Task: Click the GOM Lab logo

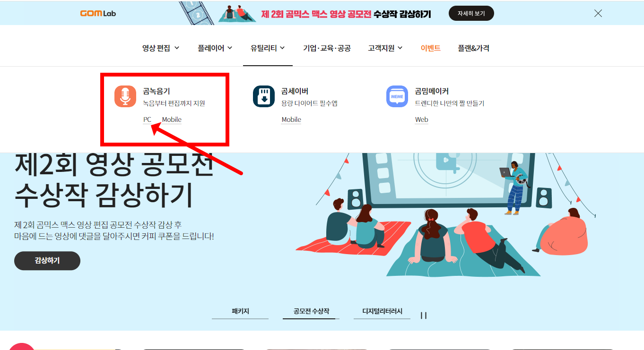Action: (99, 13)
